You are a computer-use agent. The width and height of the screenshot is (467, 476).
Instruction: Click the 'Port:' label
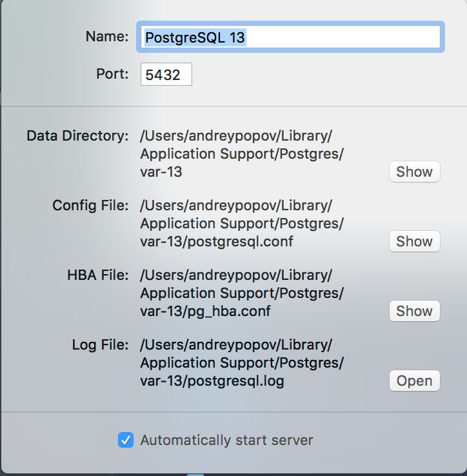112,74
